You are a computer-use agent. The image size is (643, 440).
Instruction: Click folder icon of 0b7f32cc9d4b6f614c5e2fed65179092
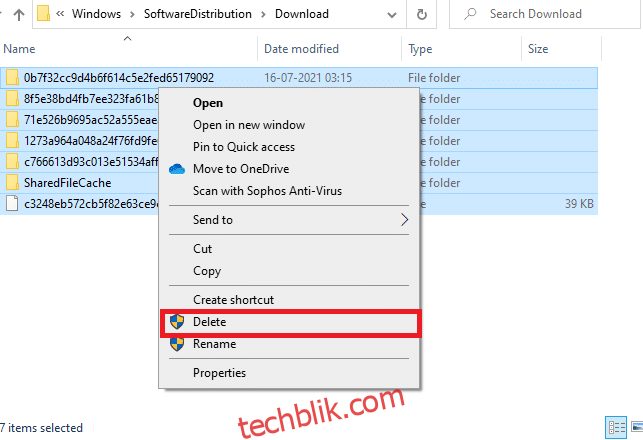pyautogui.click(x=12, y=78)
